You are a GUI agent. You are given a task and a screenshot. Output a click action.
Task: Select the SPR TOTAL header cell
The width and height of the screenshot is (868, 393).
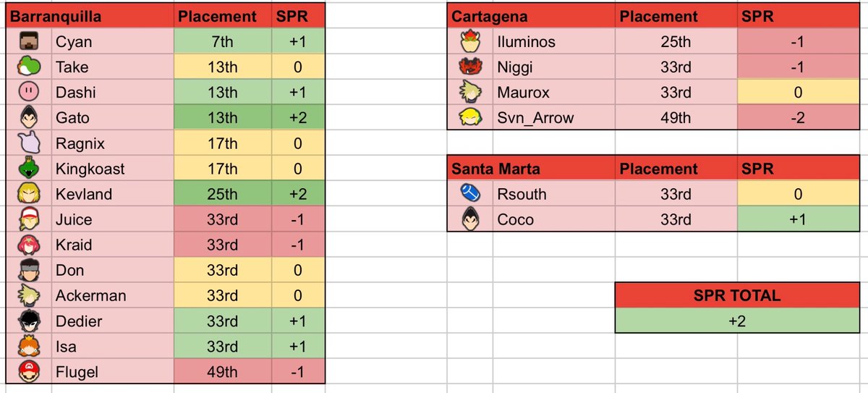(x=736, y=295)
